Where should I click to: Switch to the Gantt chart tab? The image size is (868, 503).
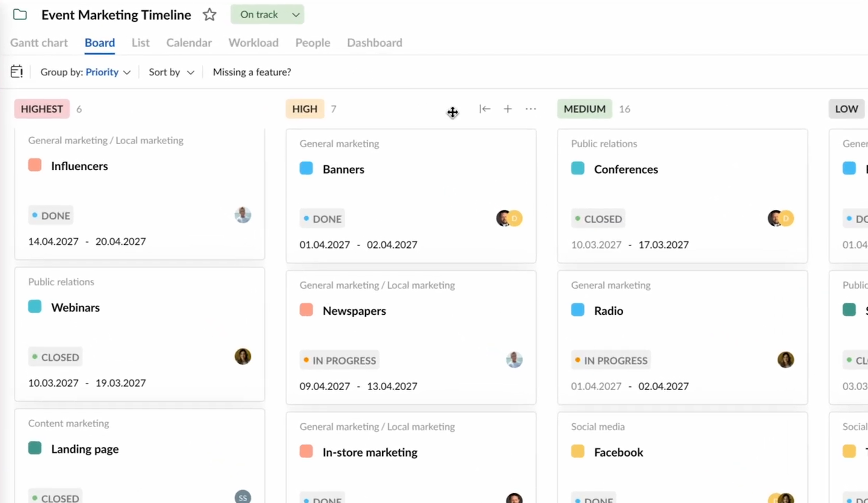pos(39,42)
